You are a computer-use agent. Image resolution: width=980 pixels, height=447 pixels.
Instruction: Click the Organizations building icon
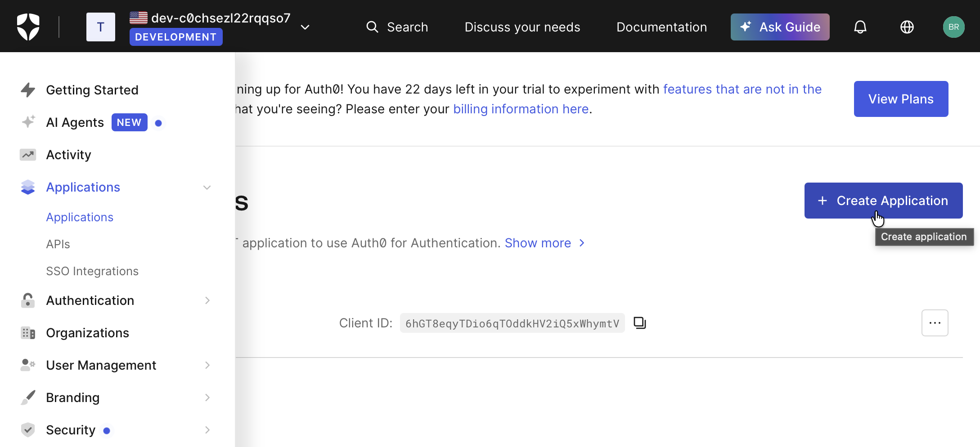pyautogui.click(x=27, y=333)
